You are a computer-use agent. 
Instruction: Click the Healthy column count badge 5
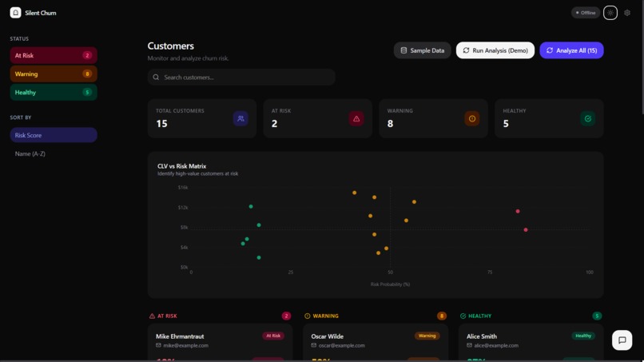(597, 316)
